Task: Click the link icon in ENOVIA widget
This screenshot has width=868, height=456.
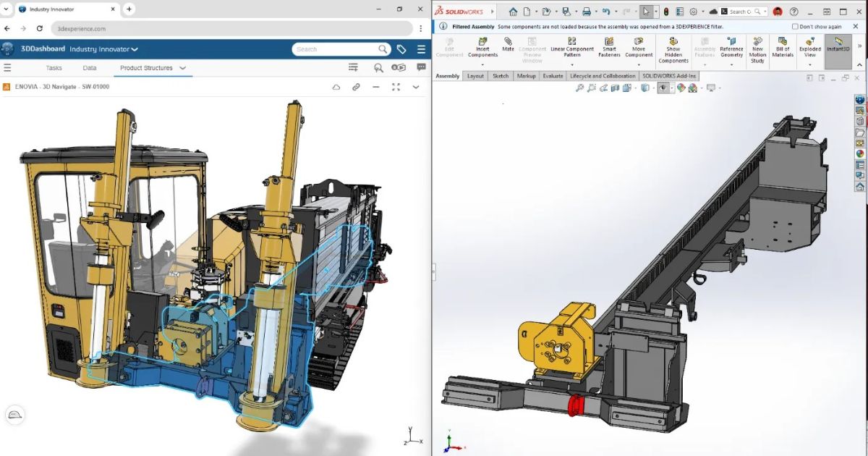Action: [356, 87]
